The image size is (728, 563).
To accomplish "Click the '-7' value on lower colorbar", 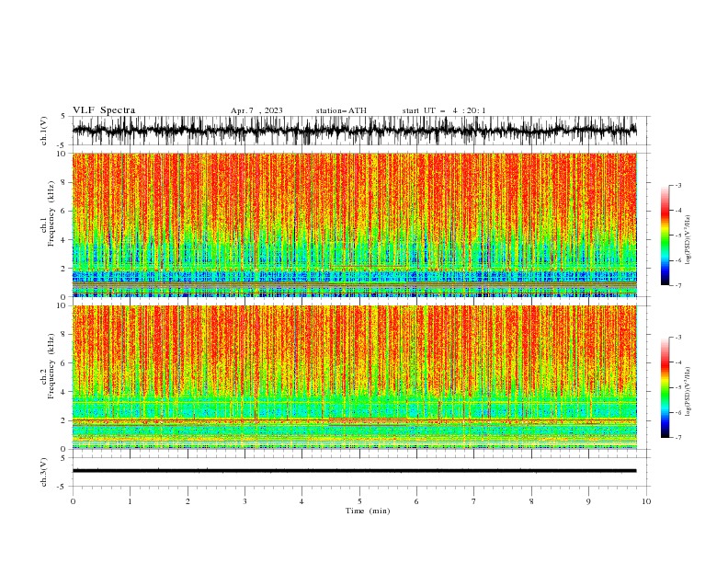I will click(x=677, y=438).
